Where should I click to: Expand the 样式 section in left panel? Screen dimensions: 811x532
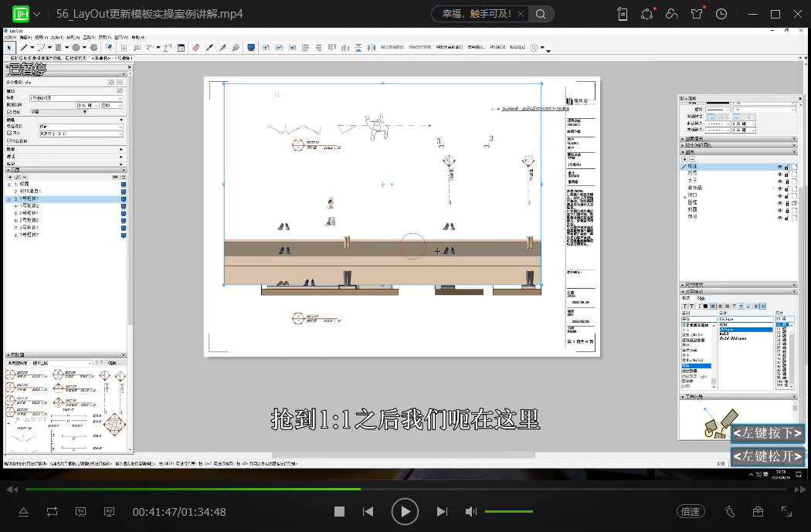pos(121,156)
